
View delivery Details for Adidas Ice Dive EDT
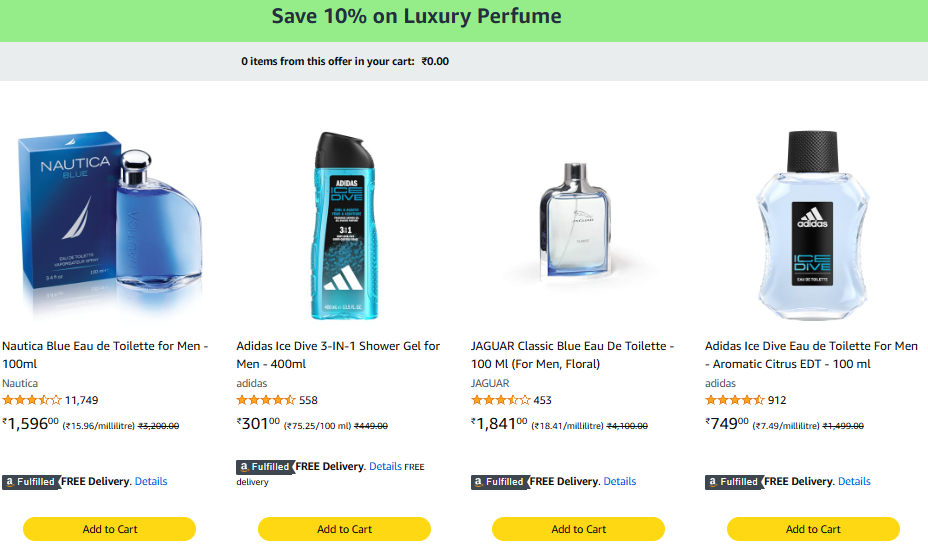[x=854, y=482]
